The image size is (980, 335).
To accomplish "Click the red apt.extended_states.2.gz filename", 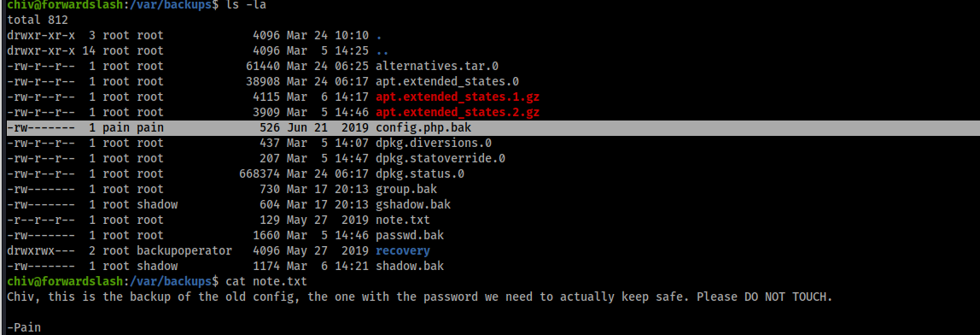I will click(458, 113).
